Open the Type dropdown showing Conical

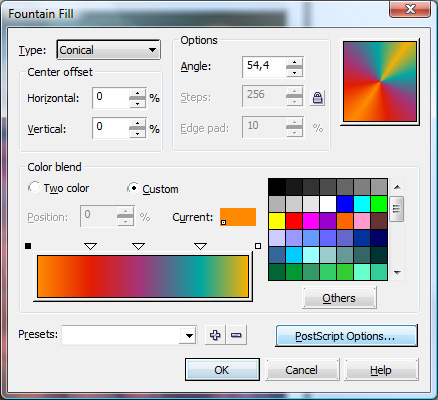(x=109, y=50)
